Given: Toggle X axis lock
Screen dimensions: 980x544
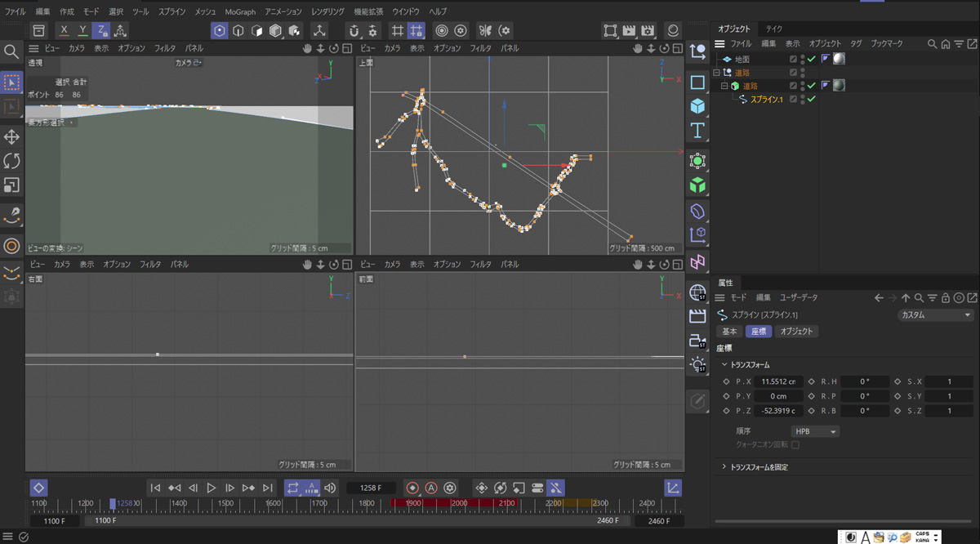Looking at the screenshot, I should pyautogui.click(x=64, y=30).
